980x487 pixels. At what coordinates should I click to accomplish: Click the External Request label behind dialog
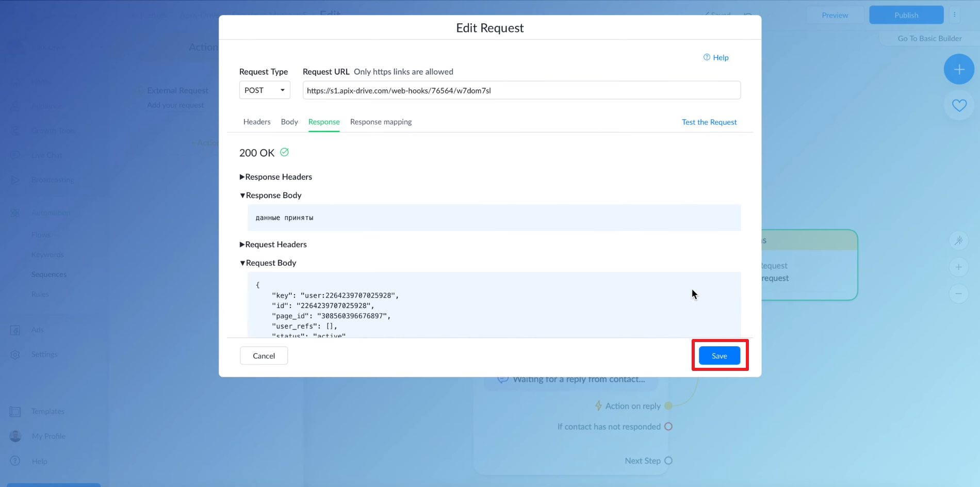177,91
